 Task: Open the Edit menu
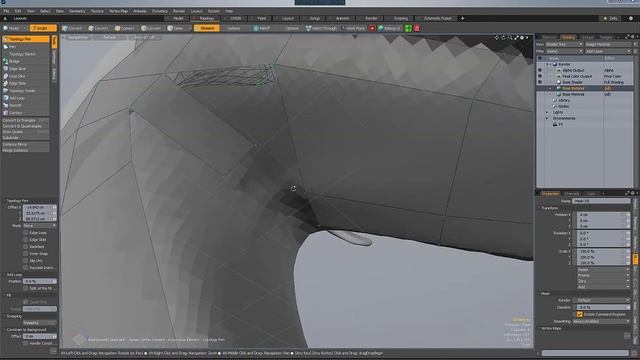click(x=18, y=11)
